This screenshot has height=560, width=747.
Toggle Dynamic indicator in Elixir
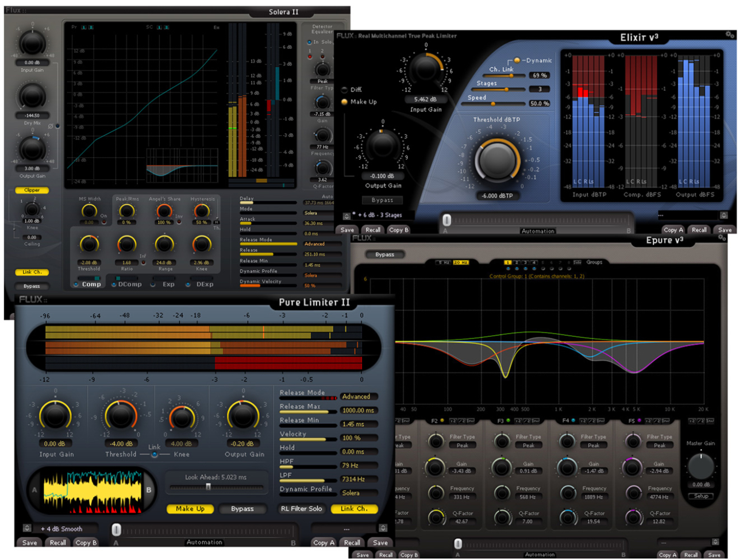(x=517, y=60)
